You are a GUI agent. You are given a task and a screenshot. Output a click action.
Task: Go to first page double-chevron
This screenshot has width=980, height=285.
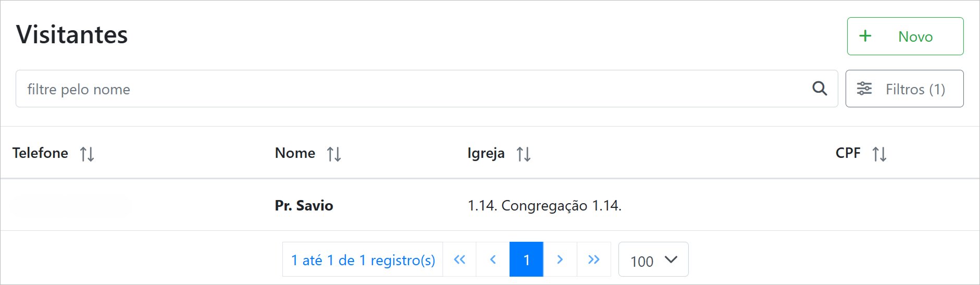tap(460, 259)
